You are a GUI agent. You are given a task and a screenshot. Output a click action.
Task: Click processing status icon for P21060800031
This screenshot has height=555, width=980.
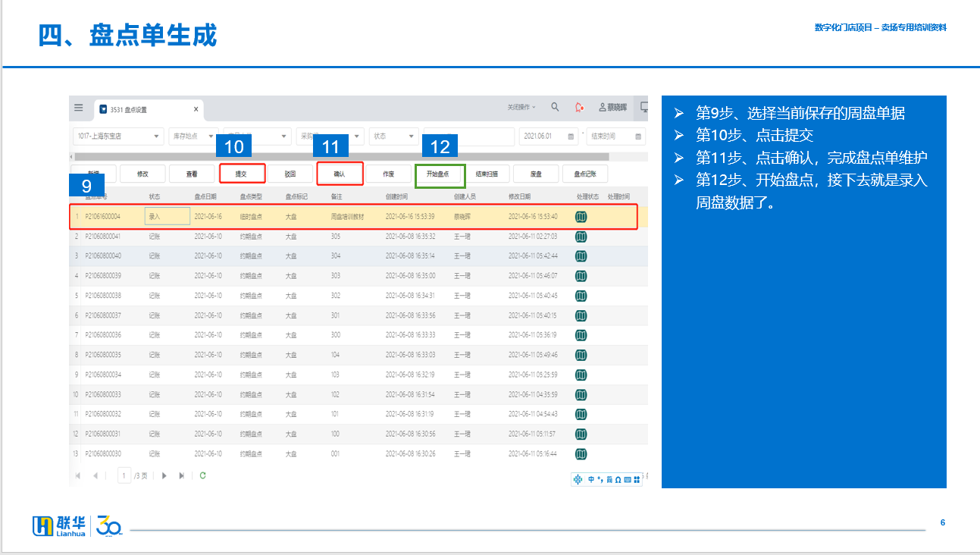point(581,434)
